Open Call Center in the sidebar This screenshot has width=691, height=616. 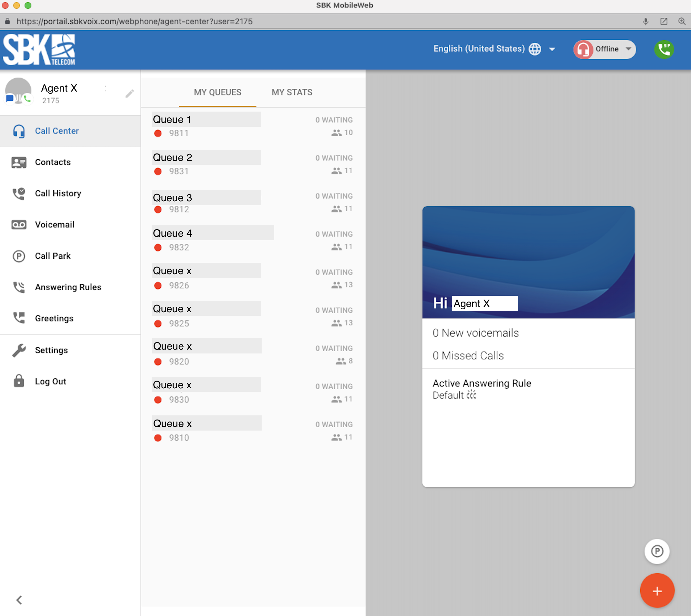click(70, 131)
